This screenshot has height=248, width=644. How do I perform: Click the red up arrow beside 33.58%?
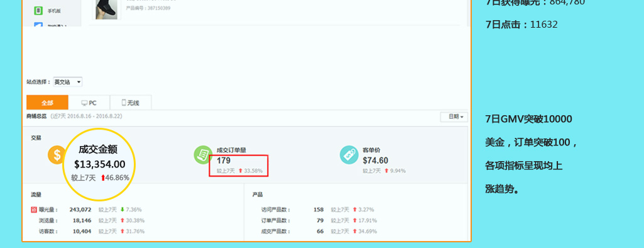[241, 171]
